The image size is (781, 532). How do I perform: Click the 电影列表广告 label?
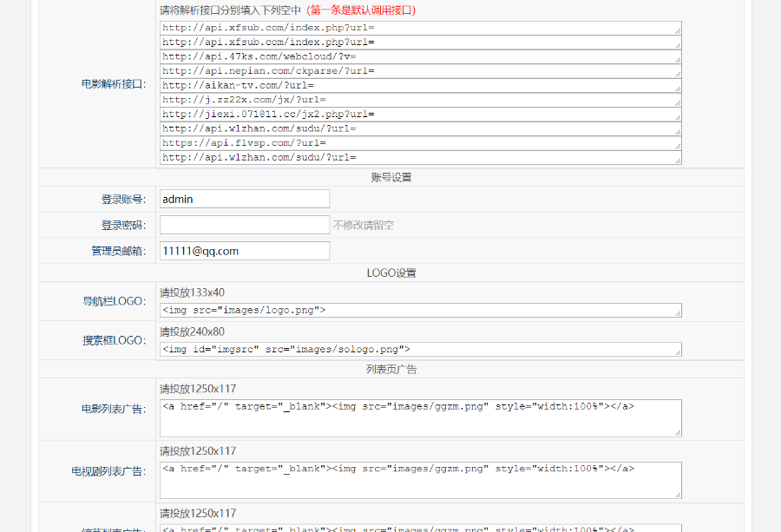pyautogui.click(x=114, y=409)
